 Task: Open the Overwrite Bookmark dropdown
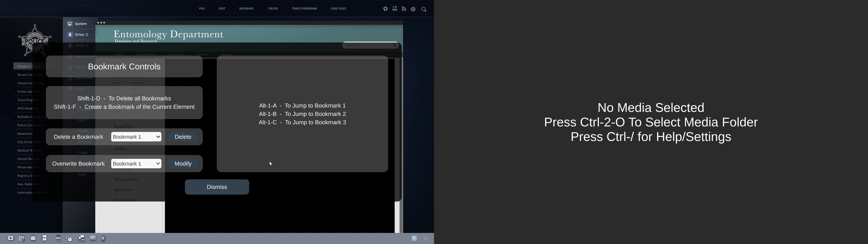pos(136,164)
